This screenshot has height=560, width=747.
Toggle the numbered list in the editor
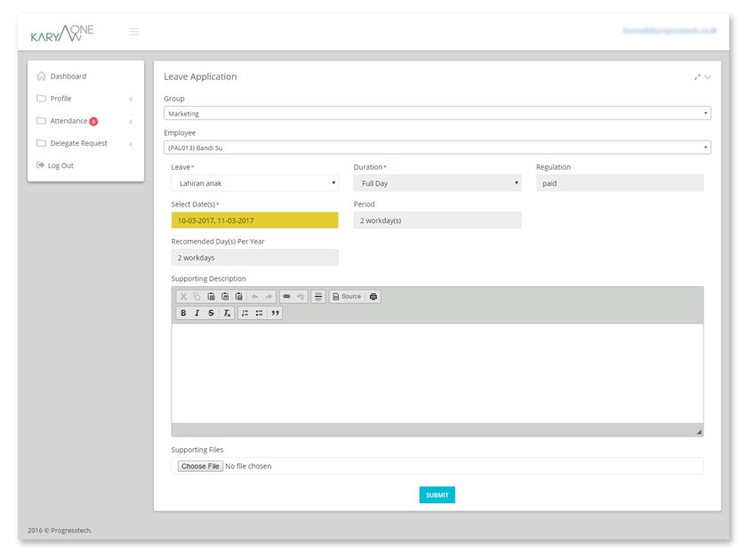coord(245,312)
